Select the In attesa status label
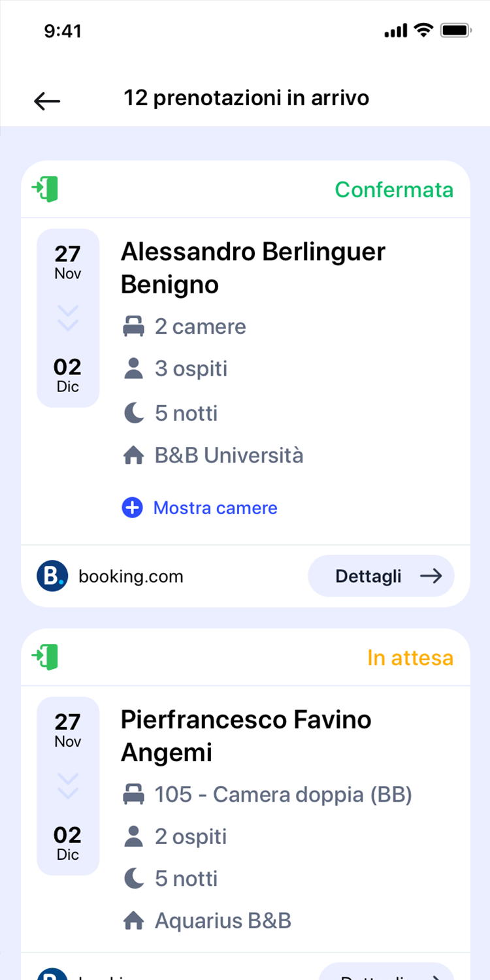Image resolution: width=490 pixels, height=980 pixels. (x=410, y=658)
